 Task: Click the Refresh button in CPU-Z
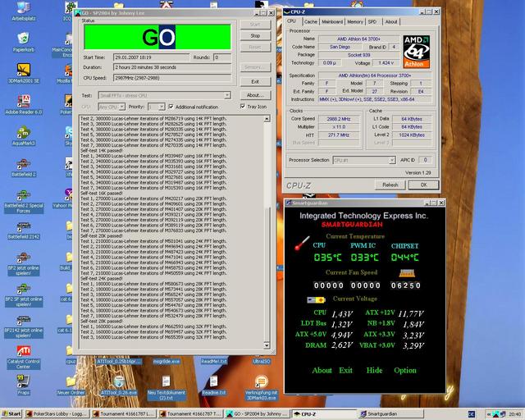[390, 185]
